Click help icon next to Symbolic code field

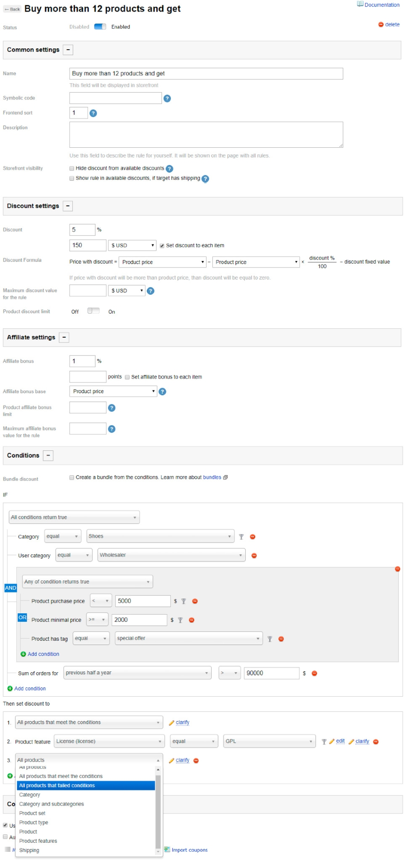coord(167,99)
